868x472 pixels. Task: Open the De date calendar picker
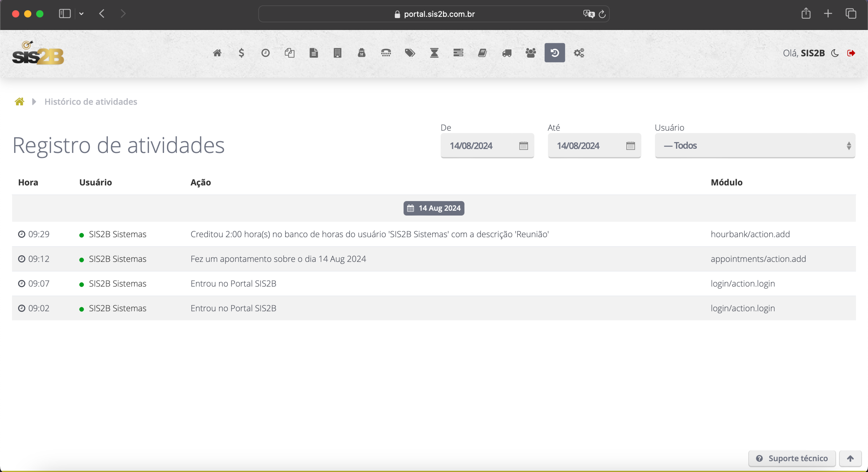pyautogui.click(x=523, y=145)
